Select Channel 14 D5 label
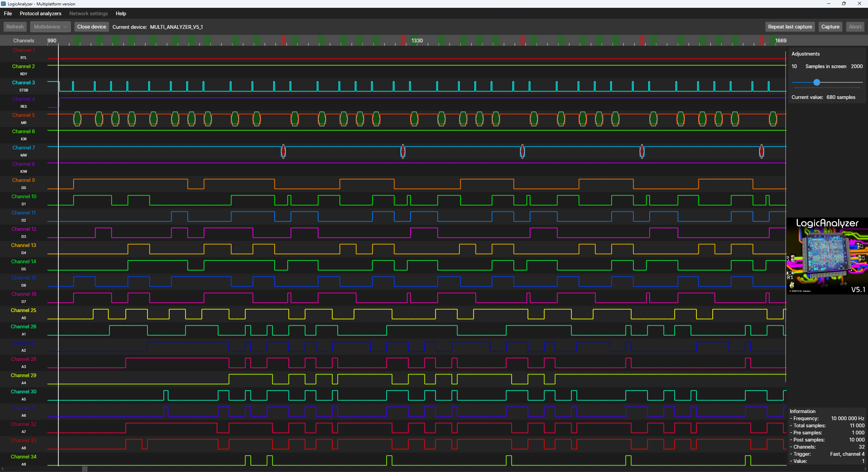 point(24,265)
